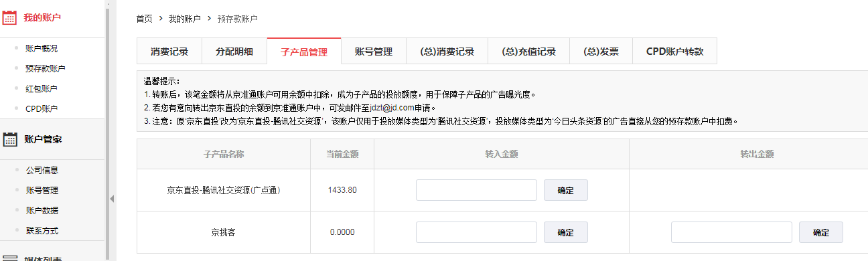This screenshot has height=261, width=868.
Task: Click the 我的账户 calendar icon
Action: click(9, 17)
